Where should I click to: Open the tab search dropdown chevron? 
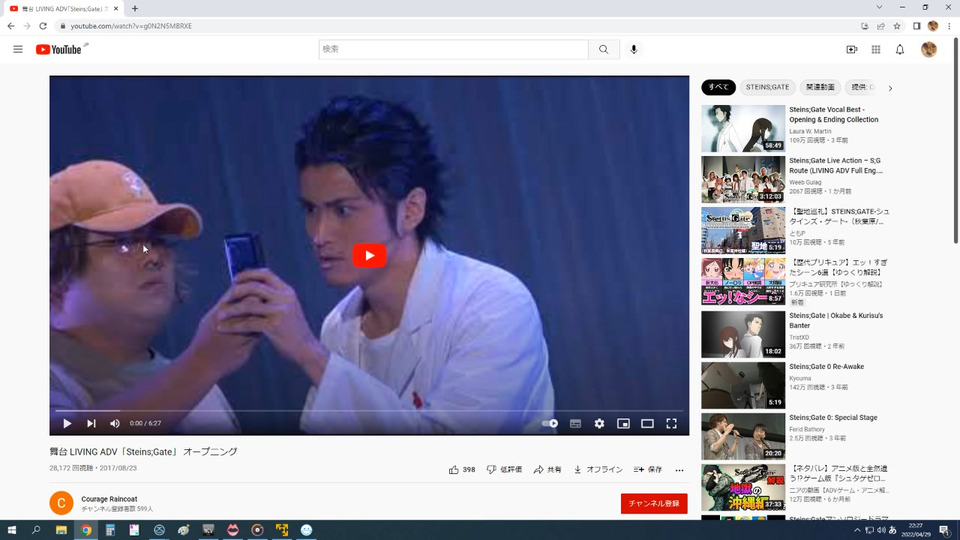(x=879, y=7)
